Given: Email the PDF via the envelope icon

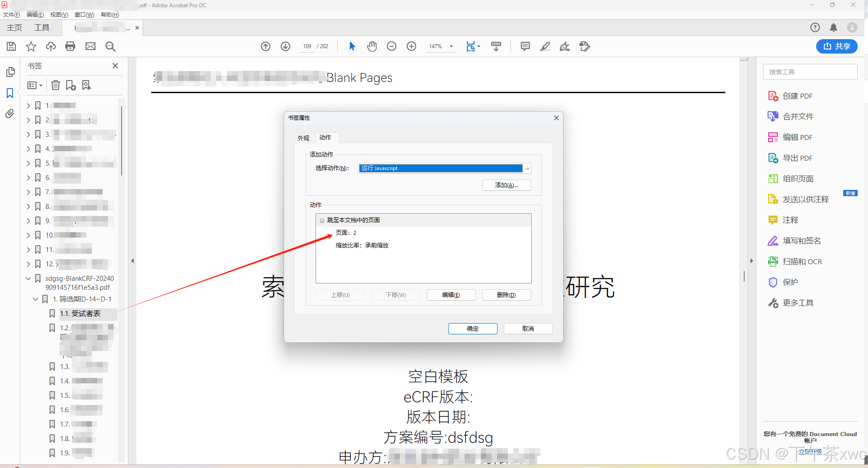Looking at the screenshot, I should tap(90, 46).
